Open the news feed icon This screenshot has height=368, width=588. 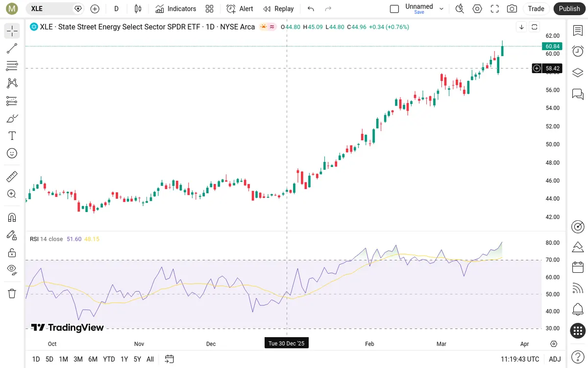click(578, 289)
